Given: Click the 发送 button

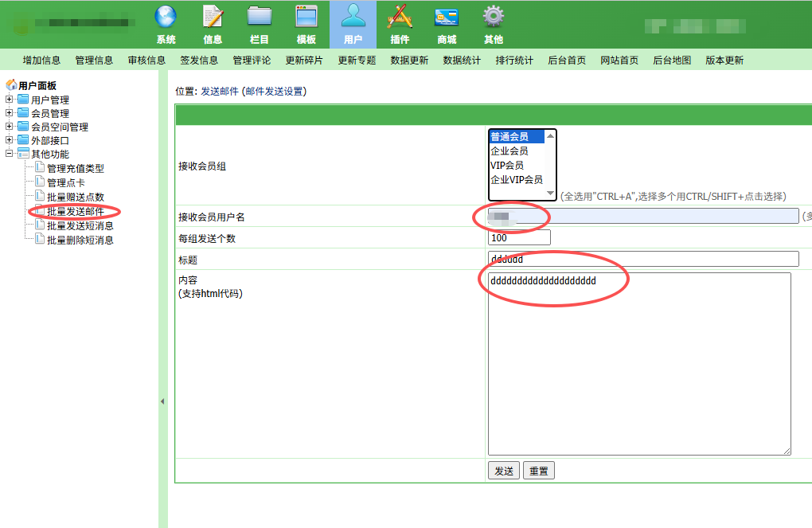Looking at the screenshot, I should pyautogui.click(x=504, y=471).
